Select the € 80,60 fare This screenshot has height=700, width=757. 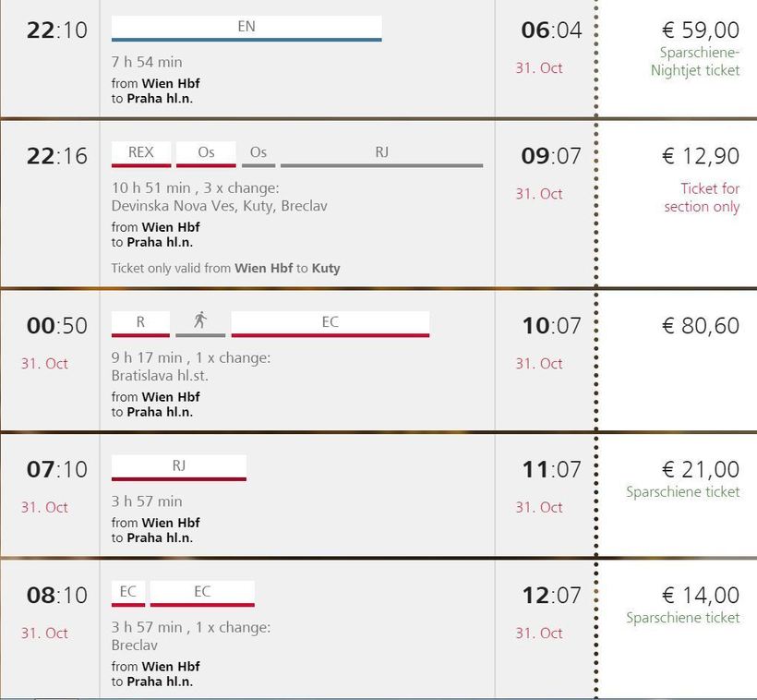pyautogui.click(x=701, y=326)
